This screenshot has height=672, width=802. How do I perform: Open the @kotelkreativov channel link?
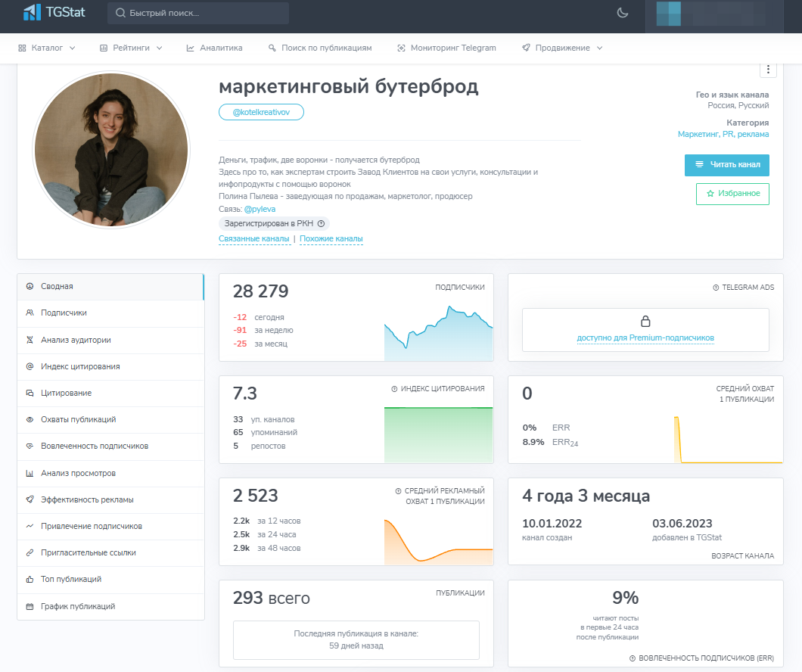point(261,112)
